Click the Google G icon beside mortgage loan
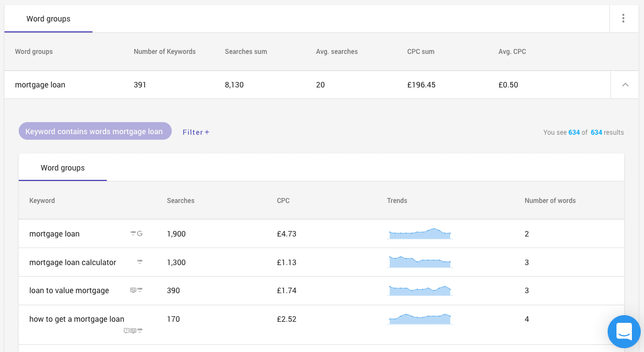 coord(140,233)
